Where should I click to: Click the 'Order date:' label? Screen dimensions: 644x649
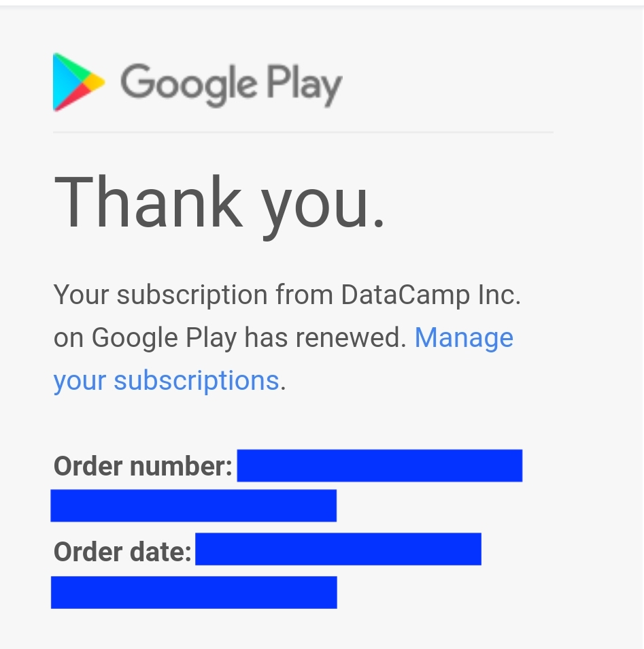pyautogui.click(x=122, y=552)
